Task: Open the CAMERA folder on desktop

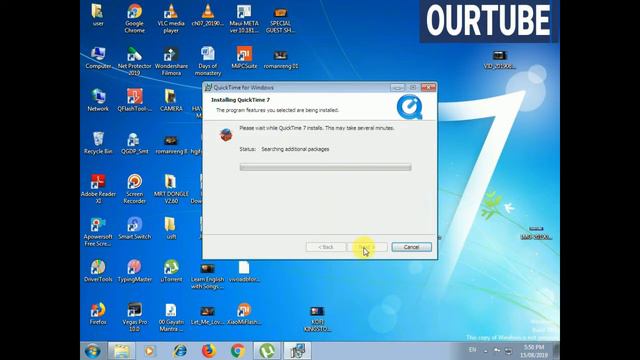Action: pyautogui.click(x=171, y=100)
